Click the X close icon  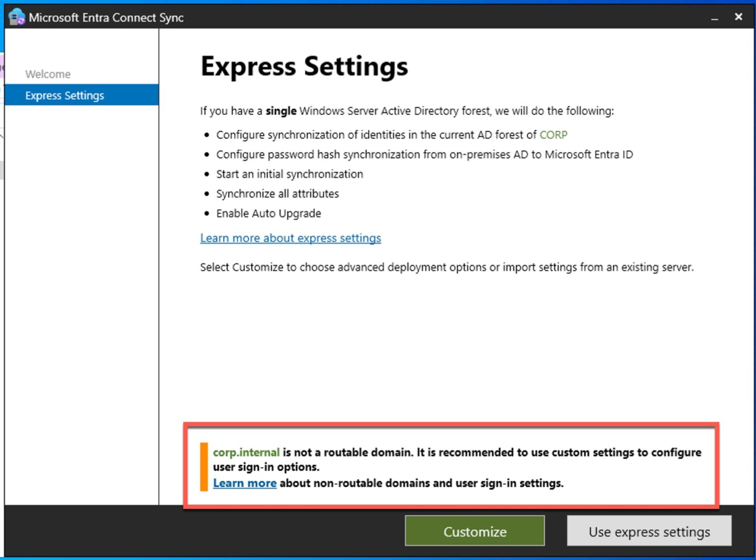738,17
